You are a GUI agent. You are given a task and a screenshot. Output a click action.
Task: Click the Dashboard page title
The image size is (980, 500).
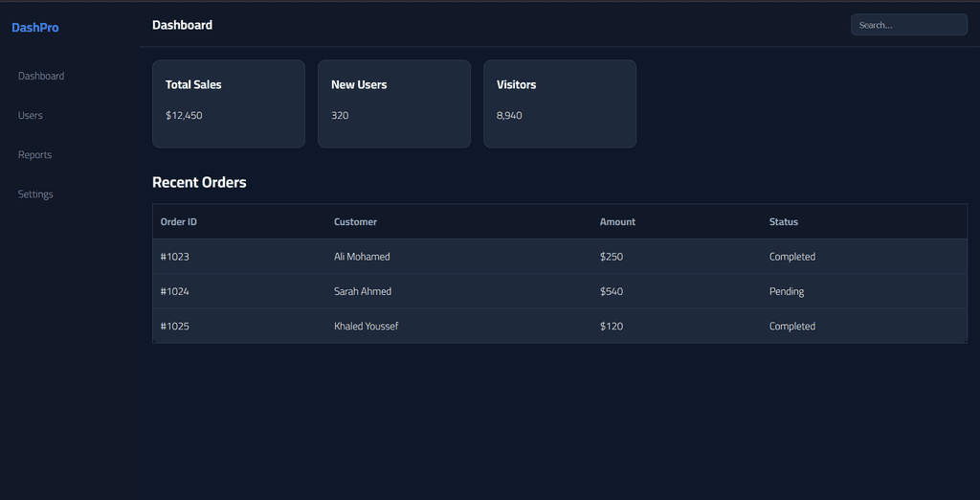pyautogui.click(x=182, y=25)
